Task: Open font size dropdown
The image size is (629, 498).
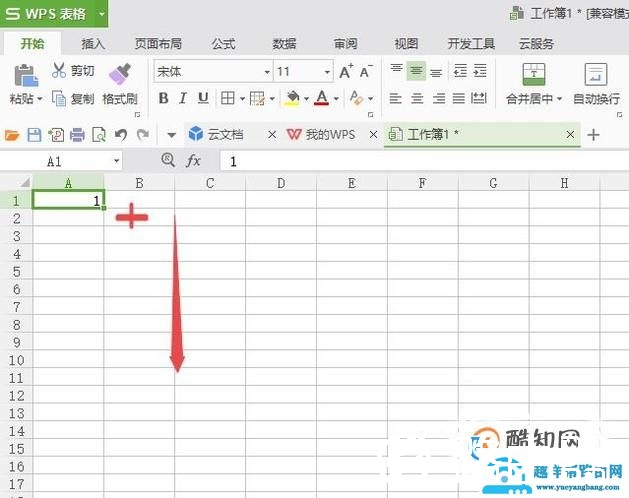Action: click(x=327, y=72)
